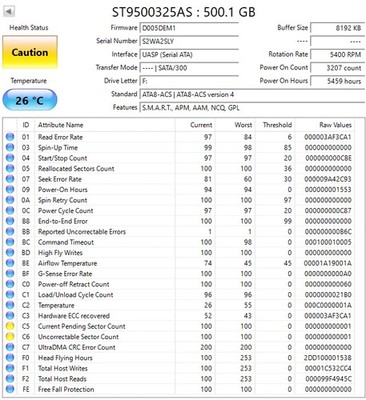Click the blue status icon for Spin-Up Time
This screenshot has width=366, height=400.
coord(10,147)
